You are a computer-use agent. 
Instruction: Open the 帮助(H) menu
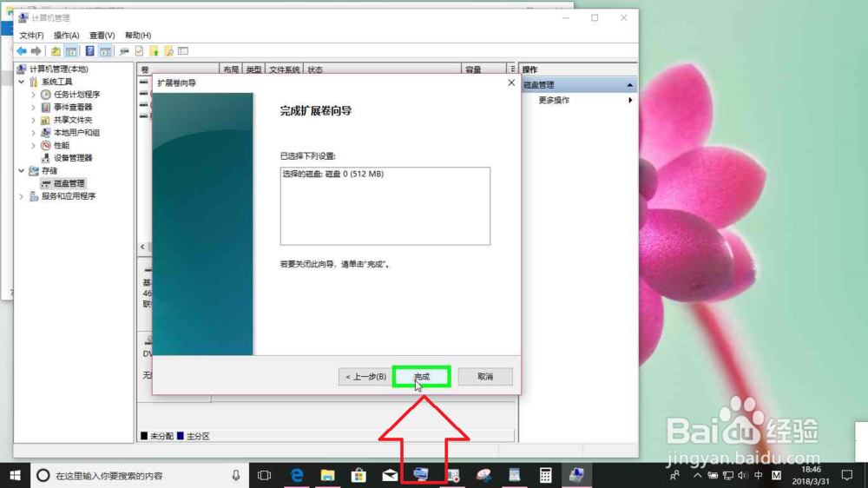tap(138, 36)
